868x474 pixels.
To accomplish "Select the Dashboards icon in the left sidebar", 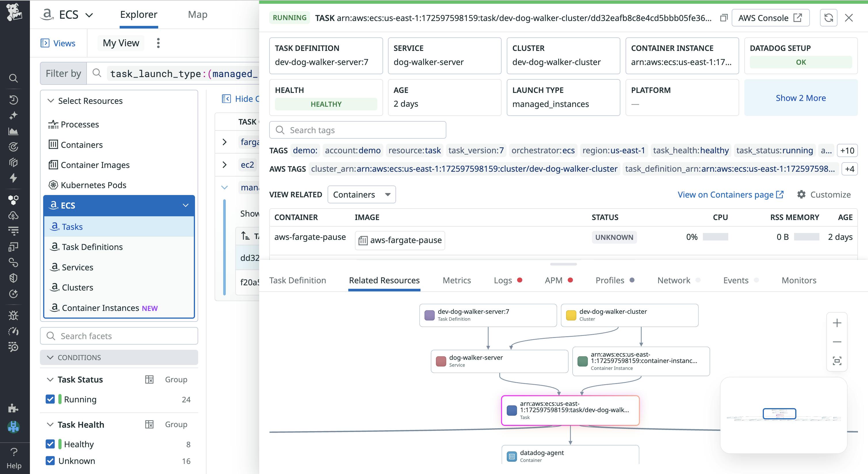I will click(14, 131).
